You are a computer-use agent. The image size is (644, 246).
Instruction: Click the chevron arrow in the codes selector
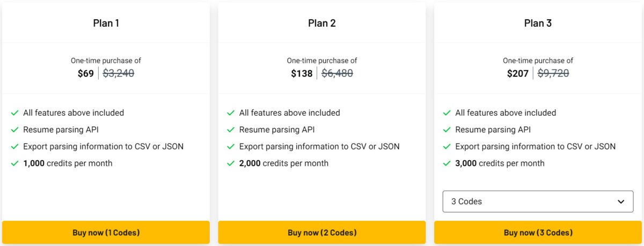click(x=621, y=202)
